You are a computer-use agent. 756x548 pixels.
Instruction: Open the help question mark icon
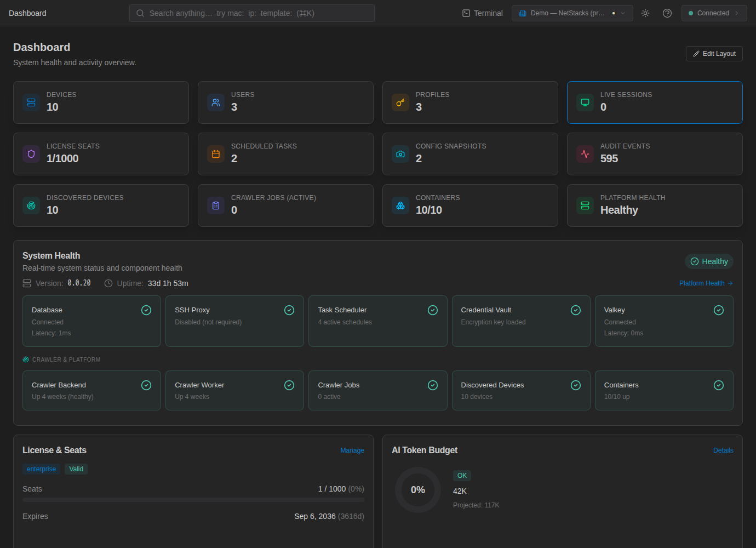pyautogui.click(x=667, y=13)
